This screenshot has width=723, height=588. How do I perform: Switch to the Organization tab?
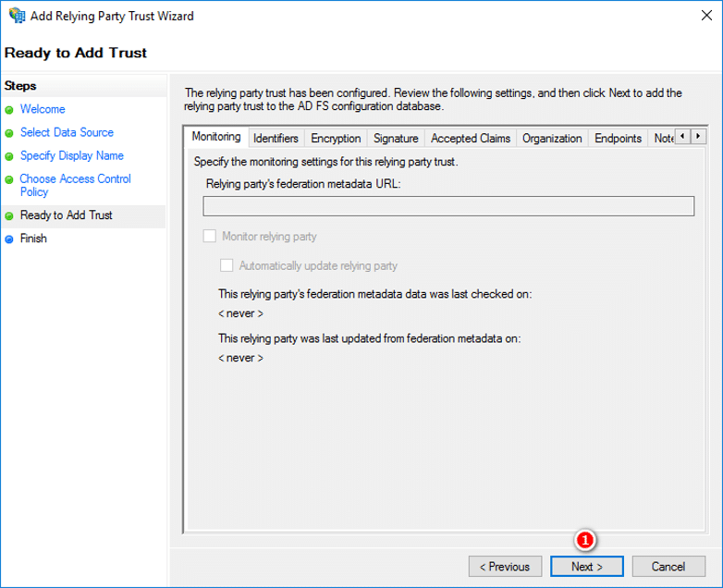[552, 139]
